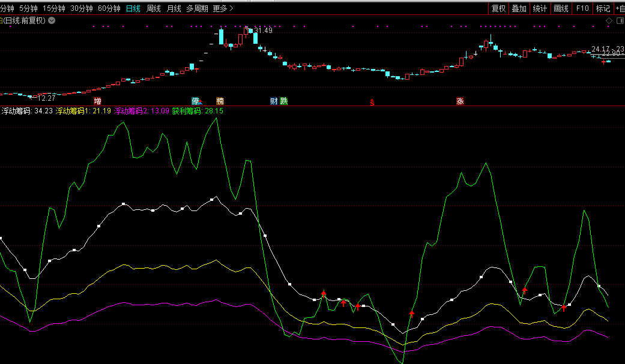This screenshot has height=364, width=625.
Task: Click the 跌 event marker icon
Action: click(x=283, y=101)
